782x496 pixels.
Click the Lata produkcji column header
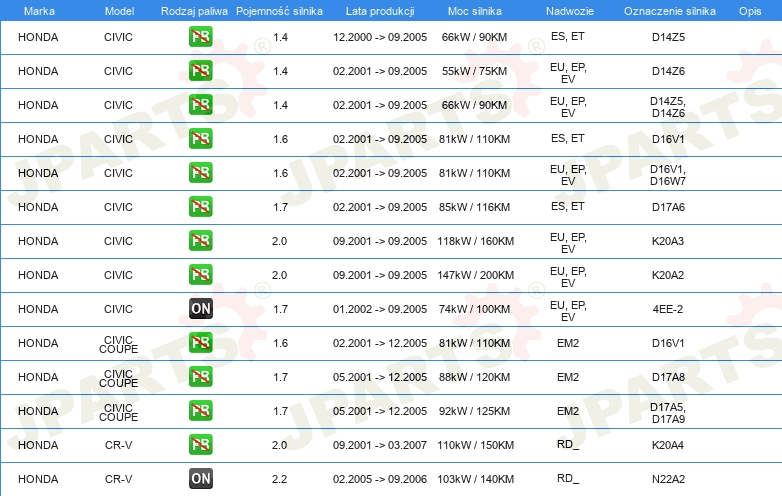click(379, 10)
